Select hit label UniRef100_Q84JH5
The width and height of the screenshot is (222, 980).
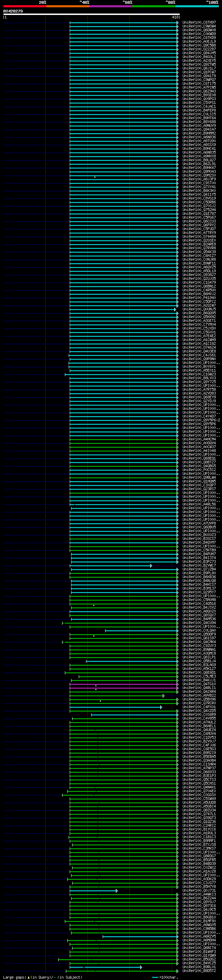tap(199, 53)
